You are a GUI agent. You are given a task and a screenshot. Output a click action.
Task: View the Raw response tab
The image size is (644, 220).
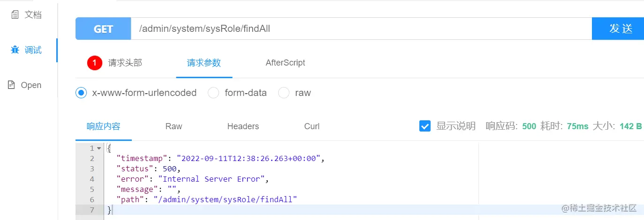click(x=174, y=126)
